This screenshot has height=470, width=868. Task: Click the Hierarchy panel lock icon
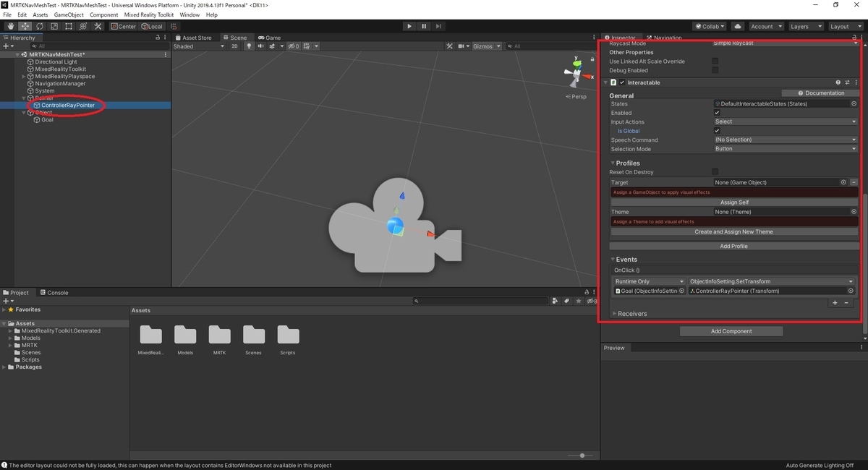pos(158,38)
